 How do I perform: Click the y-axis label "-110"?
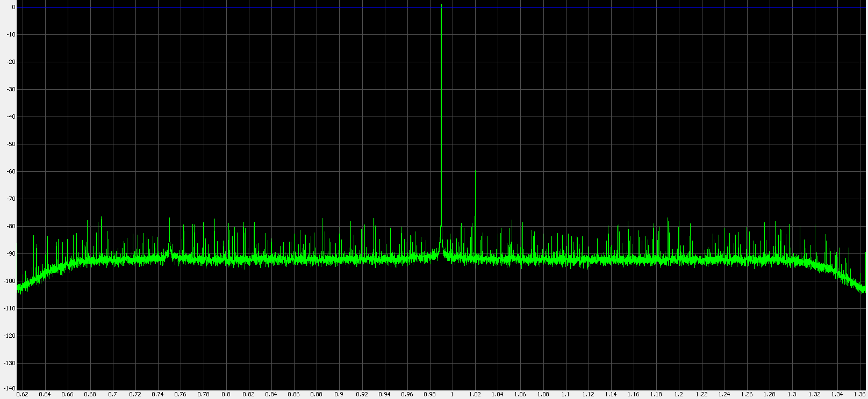(10, 309)
